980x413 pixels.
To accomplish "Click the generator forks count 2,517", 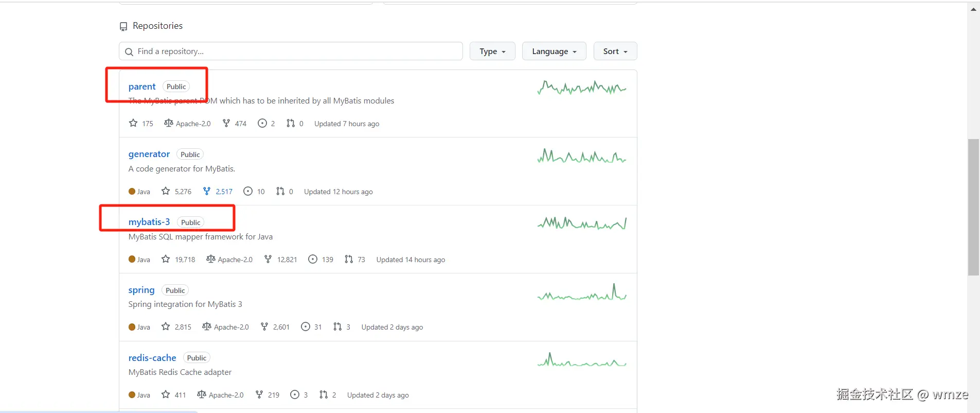I will tap(224, 192).
